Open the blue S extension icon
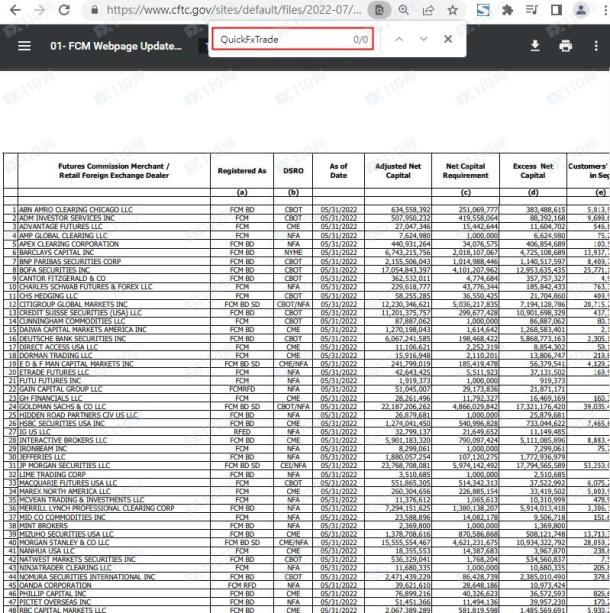 [x=483, y=10]
